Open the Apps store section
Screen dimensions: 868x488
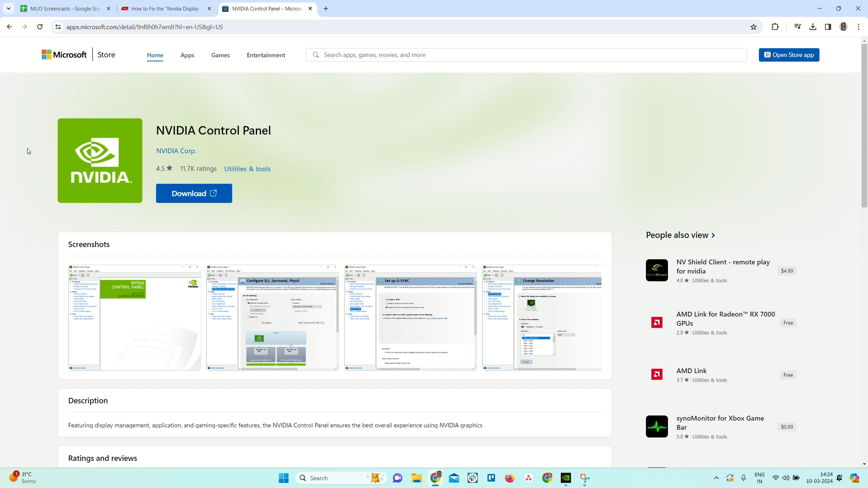187,55
